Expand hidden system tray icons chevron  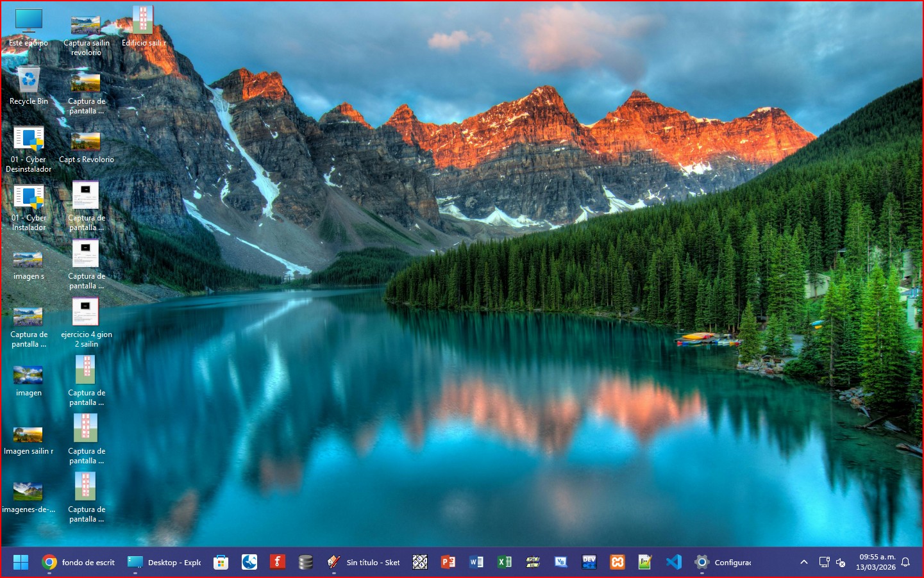803,562
